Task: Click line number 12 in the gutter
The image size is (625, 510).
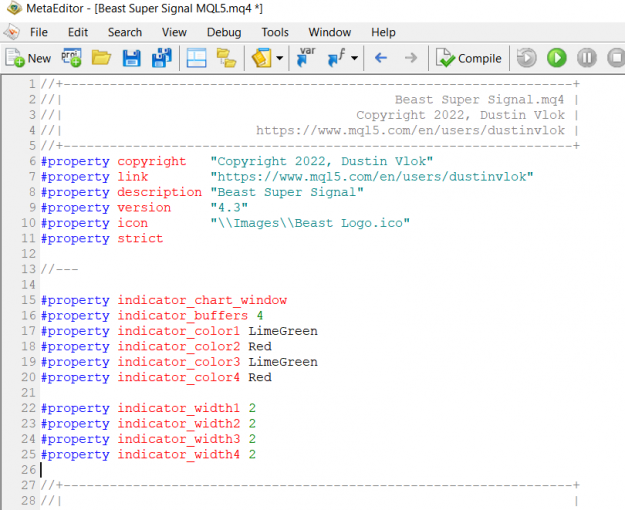Action: (28, 254)
